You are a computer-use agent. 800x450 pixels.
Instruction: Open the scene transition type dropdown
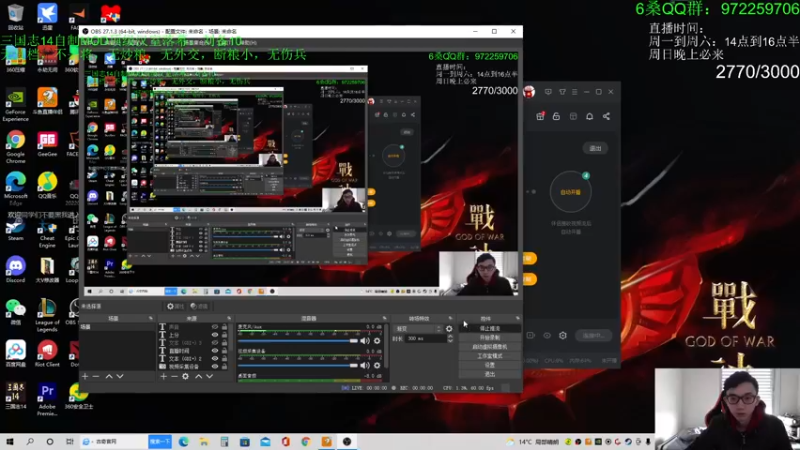418,329
